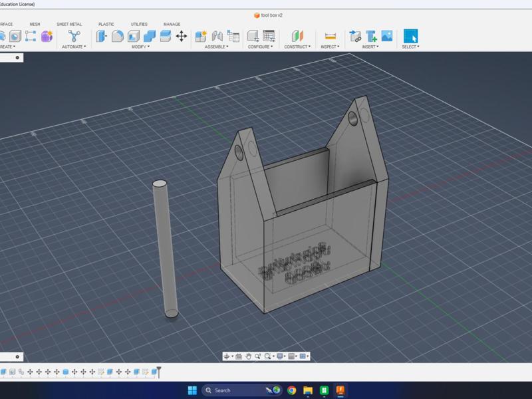
Task: Click the Windows taskbar Search box
Action: (231, 390)
